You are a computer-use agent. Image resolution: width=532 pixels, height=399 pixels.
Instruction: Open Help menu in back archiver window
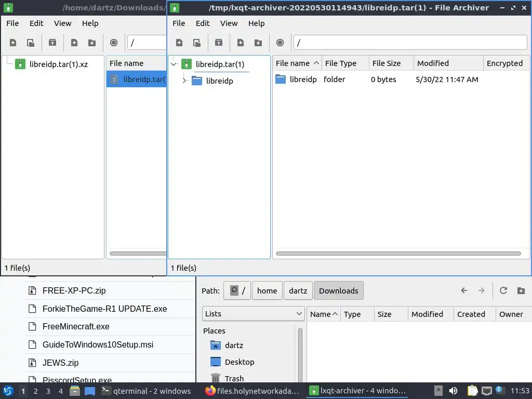point(90,23)
